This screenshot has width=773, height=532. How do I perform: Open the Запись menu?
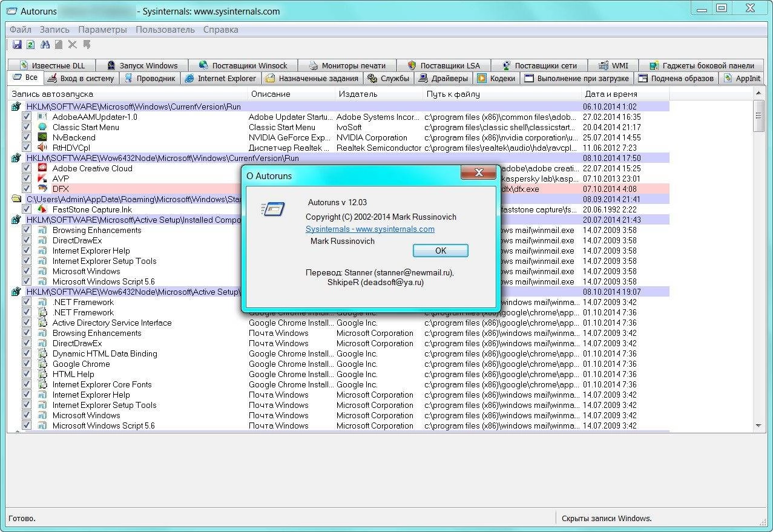click(x=54, y=30)
